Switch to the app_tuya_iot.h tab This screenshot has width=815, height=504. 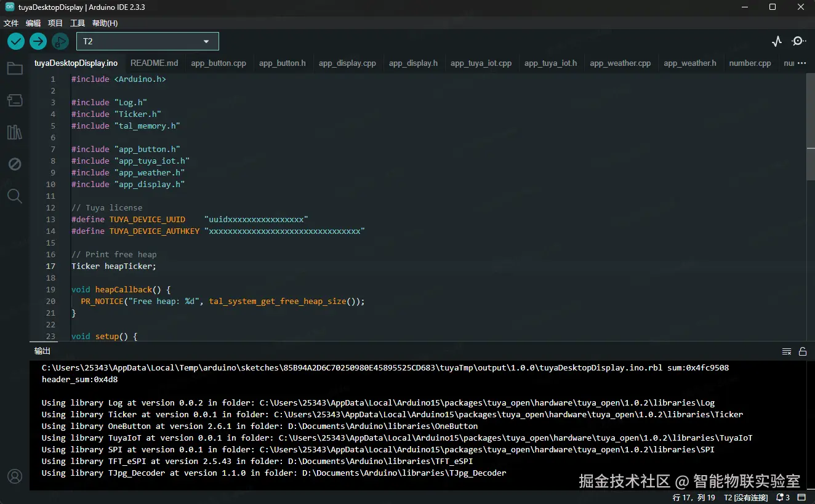[551, 63]
